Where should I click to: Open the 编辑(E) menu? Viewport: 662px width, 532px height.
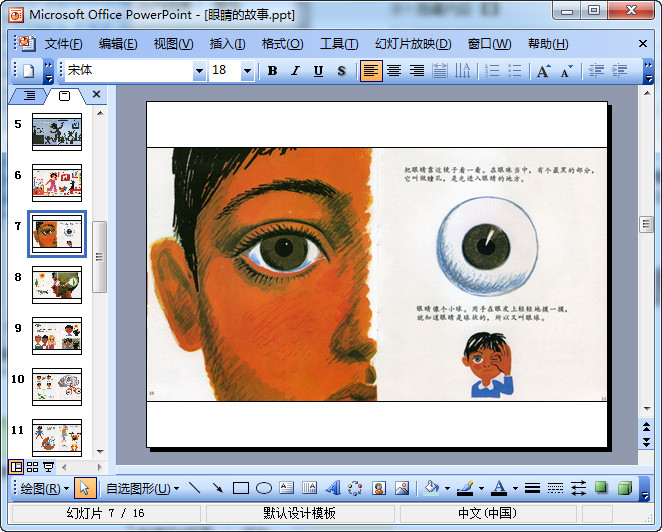(x=118, y=44)
